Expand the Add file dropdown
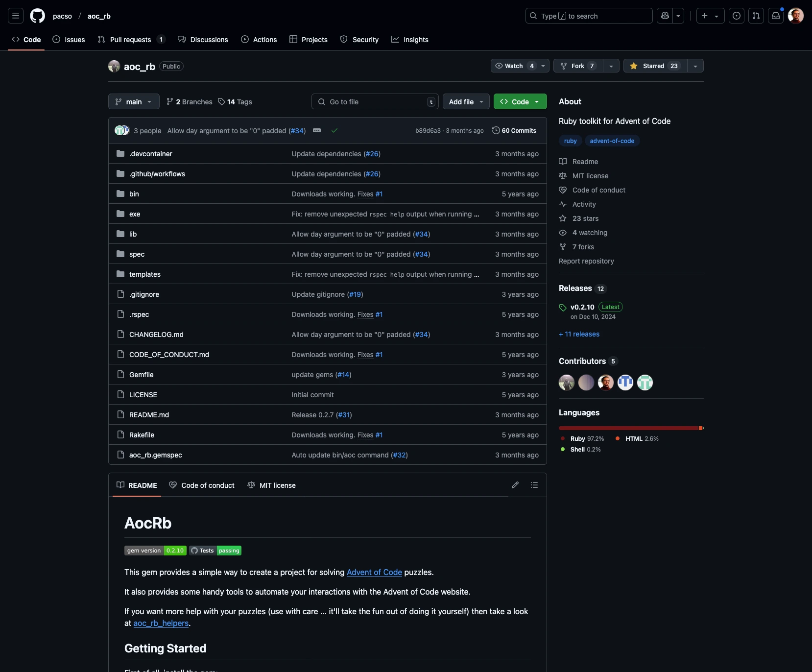The width and height of the screenshot is (812, 672). [466, 102]
